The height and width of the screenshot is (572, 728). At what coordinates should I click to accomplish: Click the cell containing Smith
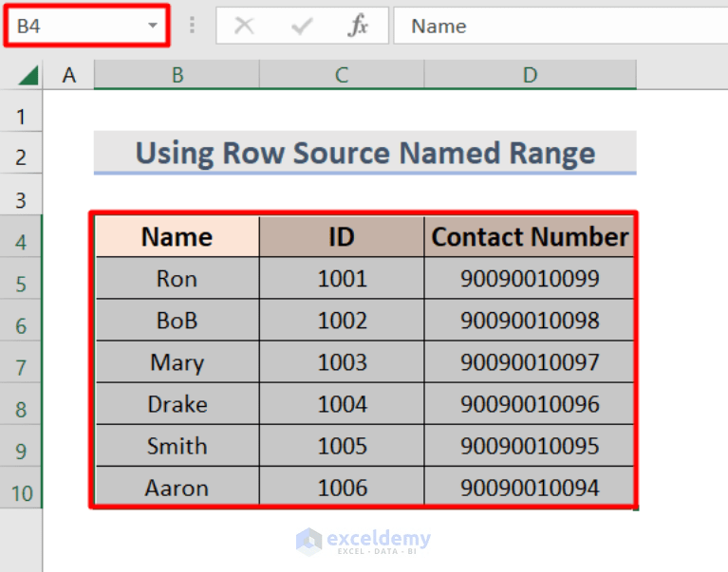tap(177, 445)
